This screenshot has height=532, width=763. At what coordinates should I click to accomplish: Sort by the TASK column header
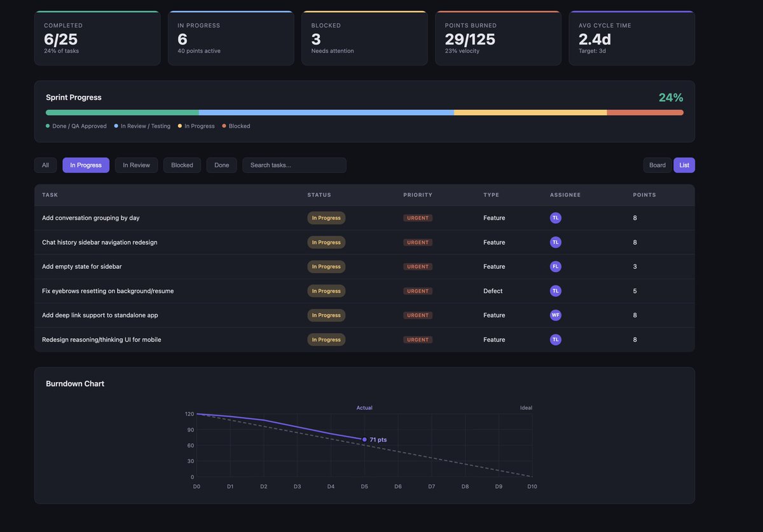tap(50, 195)
